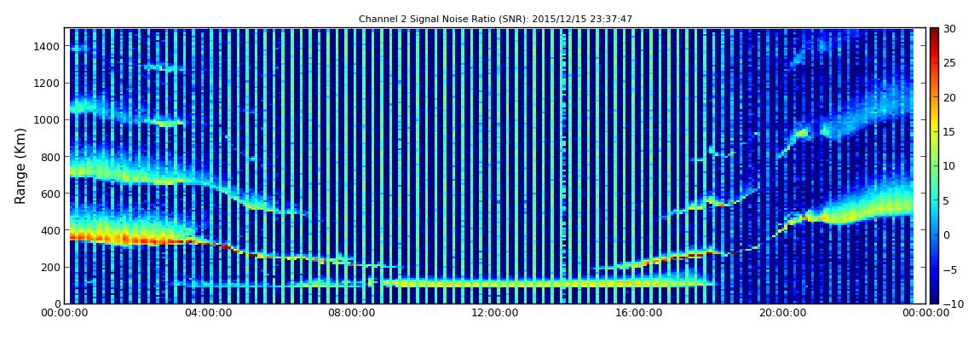
Task: Click the colorbar value 10
Action: (950, 166)
